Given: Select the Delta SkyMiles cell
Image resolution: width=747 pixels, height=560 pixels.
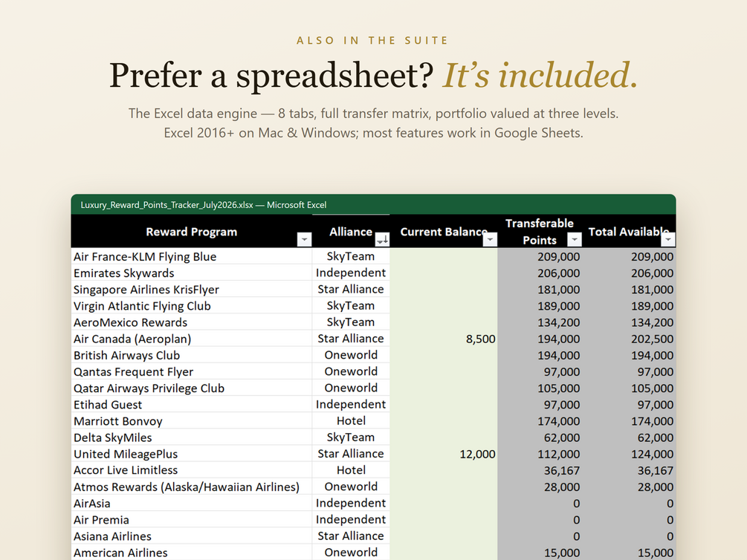Looking at the screenshot, I should point(192,437).
